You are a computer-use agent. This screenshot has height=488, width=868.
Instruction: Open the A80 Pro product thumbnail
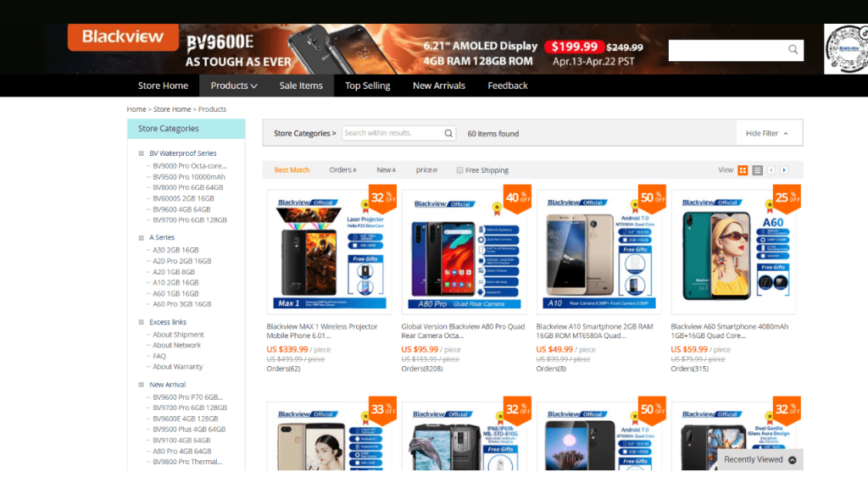464,252
